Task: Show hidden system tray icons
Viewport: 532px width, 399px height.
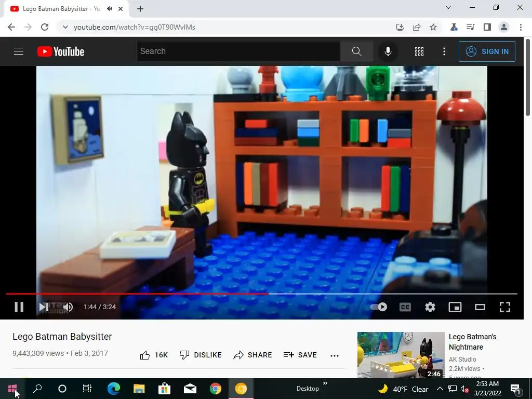Action: (440, 389)
